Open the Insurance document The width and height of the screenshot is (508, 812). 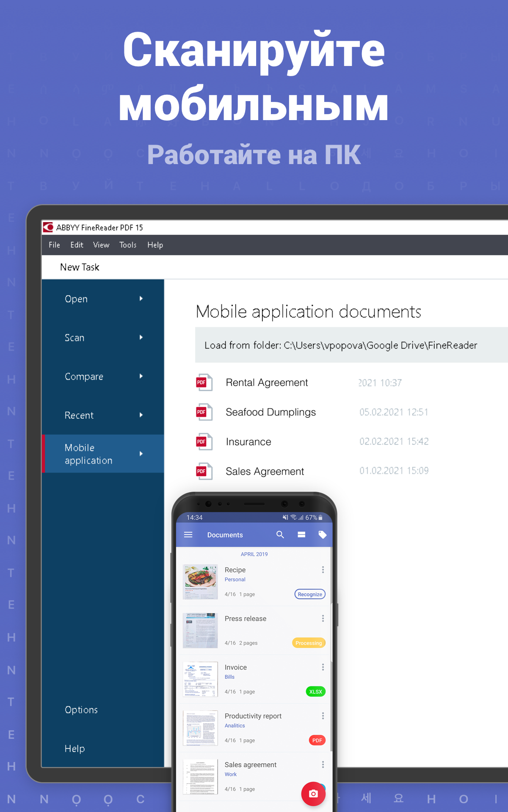point(248,442)
